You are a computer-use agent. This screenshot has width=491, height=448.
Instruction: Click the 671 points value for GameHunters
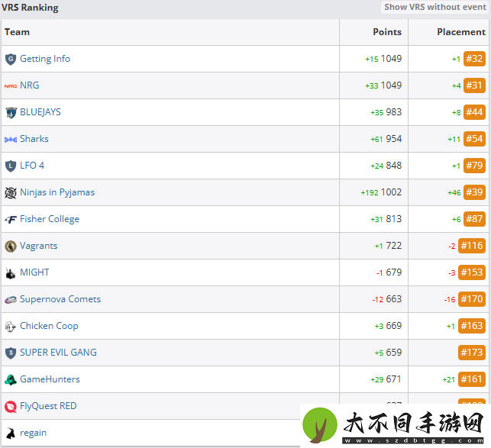click(x=394, y=379)
